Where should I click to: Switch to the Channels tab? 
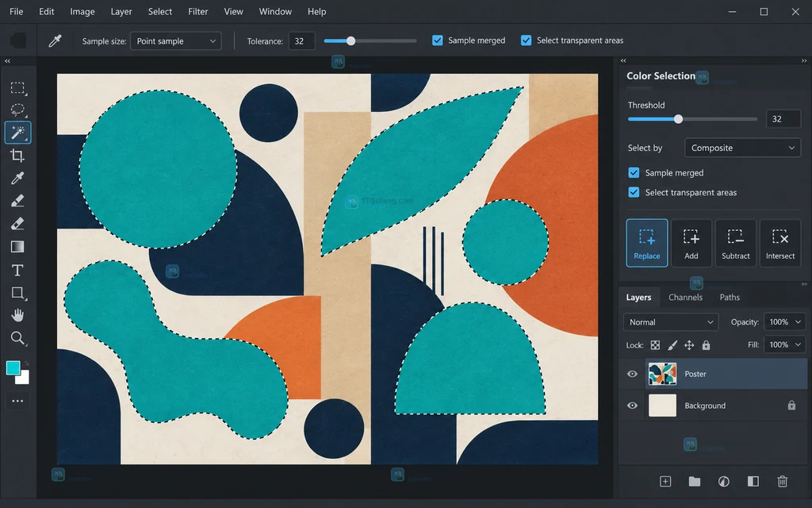tap(685, 297)
